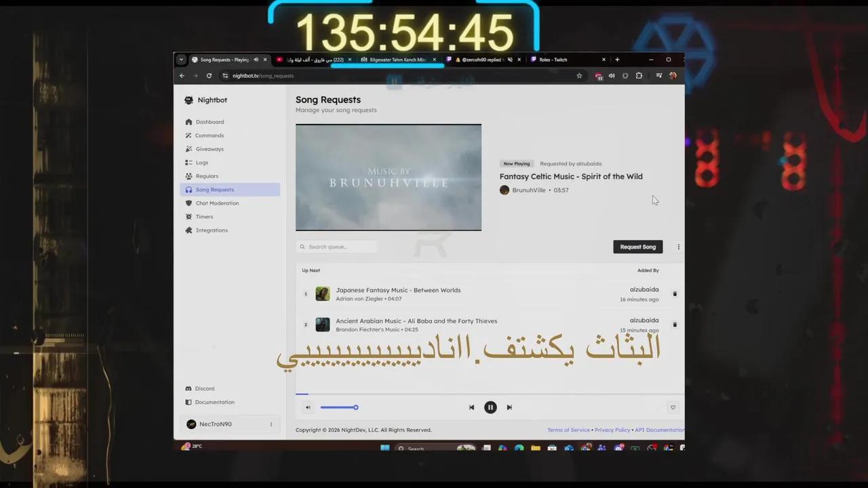This screenshot has height=488, width=868.
Task: Mute the song player volume
Action: tap(308, 407)
